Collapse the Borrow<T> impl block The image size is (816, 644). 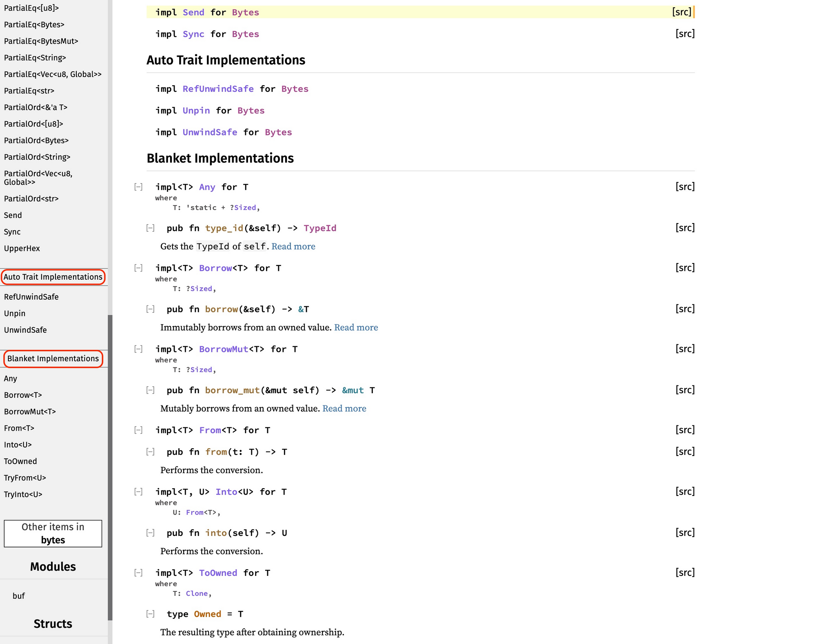click(x=138, y=268)
